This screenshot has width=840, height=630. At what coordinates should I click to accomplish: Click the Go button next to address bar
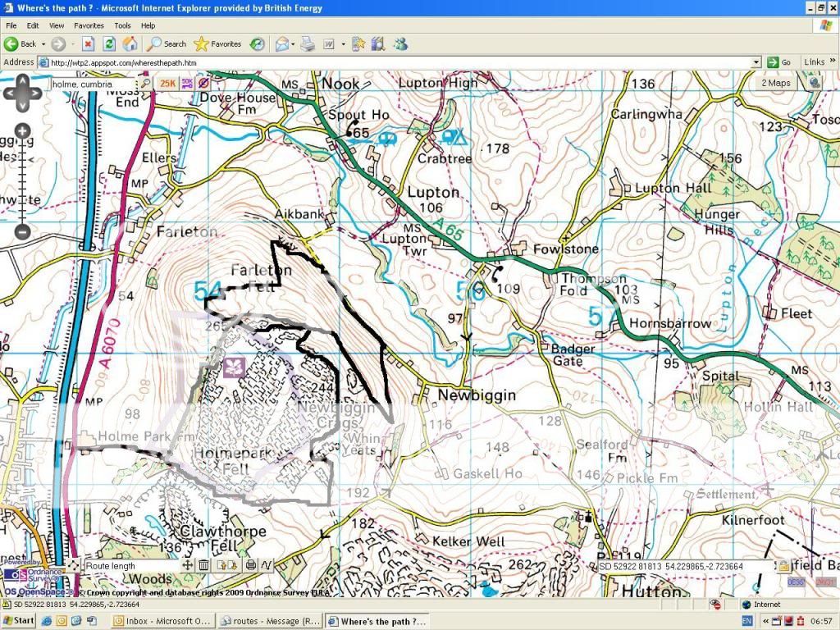[779, 62]
